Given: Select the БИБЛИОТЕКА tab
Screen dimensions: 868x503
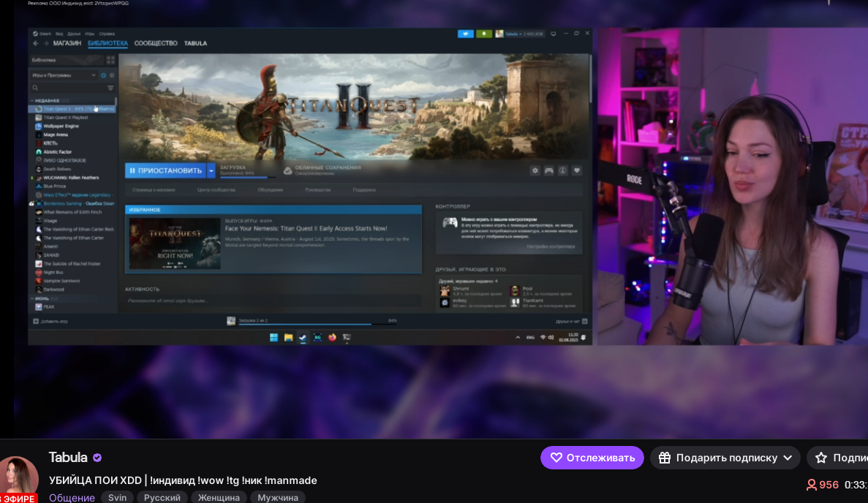Looking at the screenshot, I should click(107, 43).
